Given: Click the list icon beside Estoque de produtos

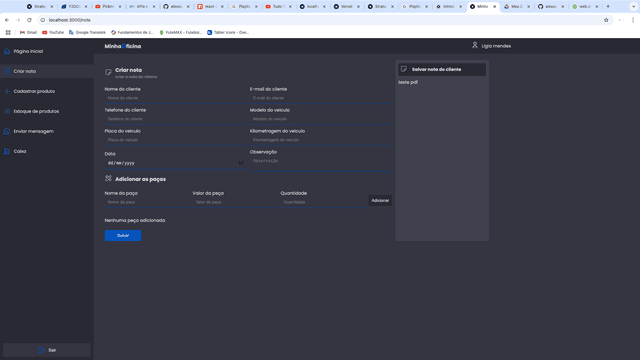Looking at the screenshot, I should [7, 111].
